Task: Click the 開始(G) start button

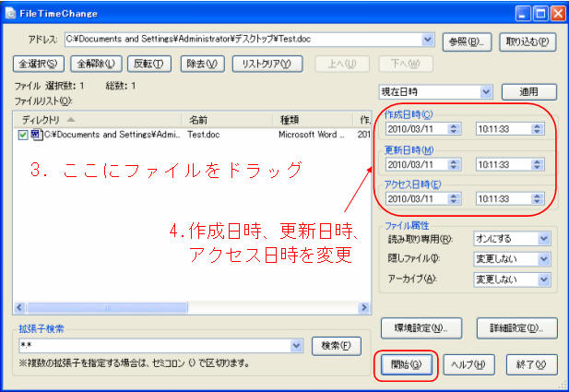Action: click(407, 364)
